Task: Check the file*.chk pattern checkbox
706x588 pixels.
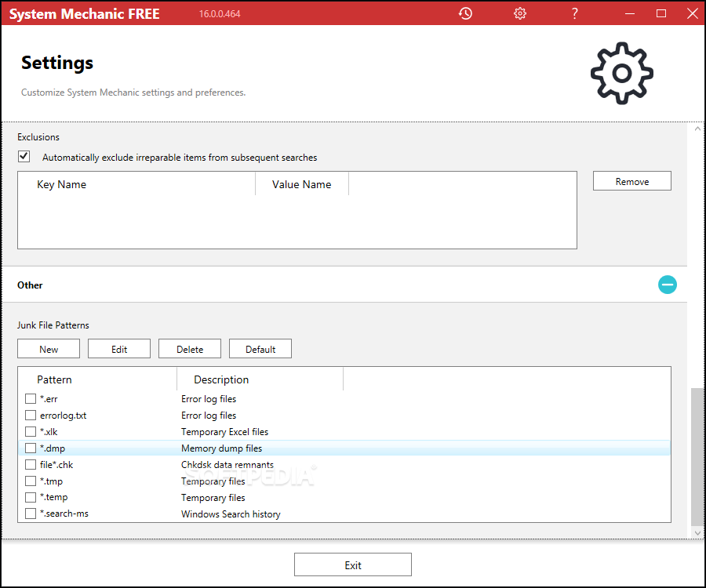Action: point(31,464)
